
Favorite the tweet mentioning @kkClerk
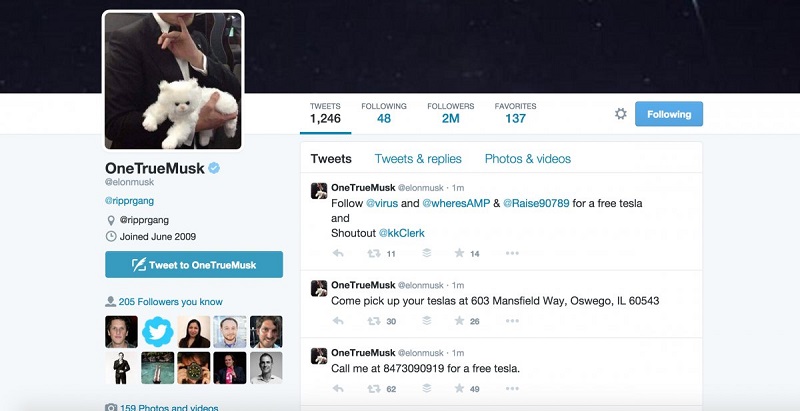[x=459, y=253]
